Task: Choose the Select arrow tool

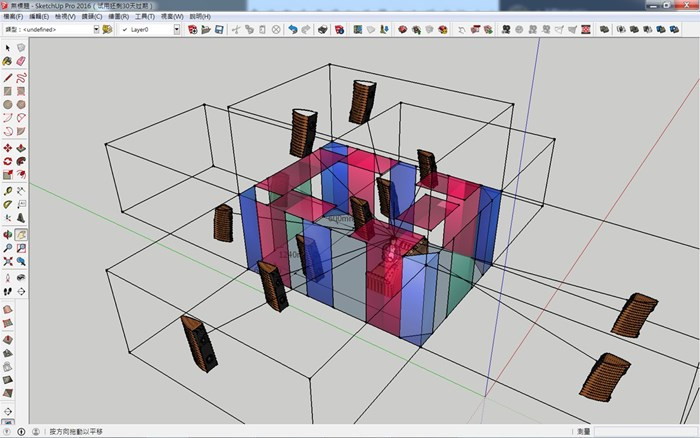Action: (8, 48)
